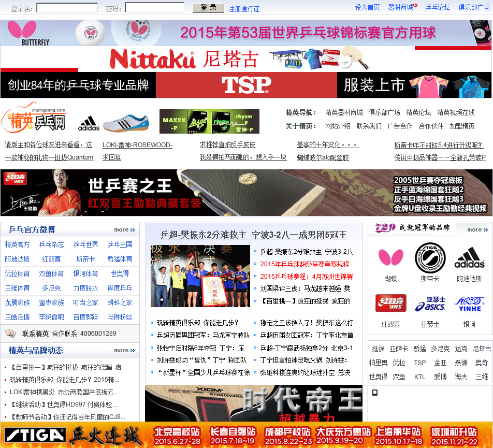This screenshot has height=448, width=493.
Task: Open 玩转精英俱乐部 你能走几步？ in center news
Action: [x=197, y=323]
